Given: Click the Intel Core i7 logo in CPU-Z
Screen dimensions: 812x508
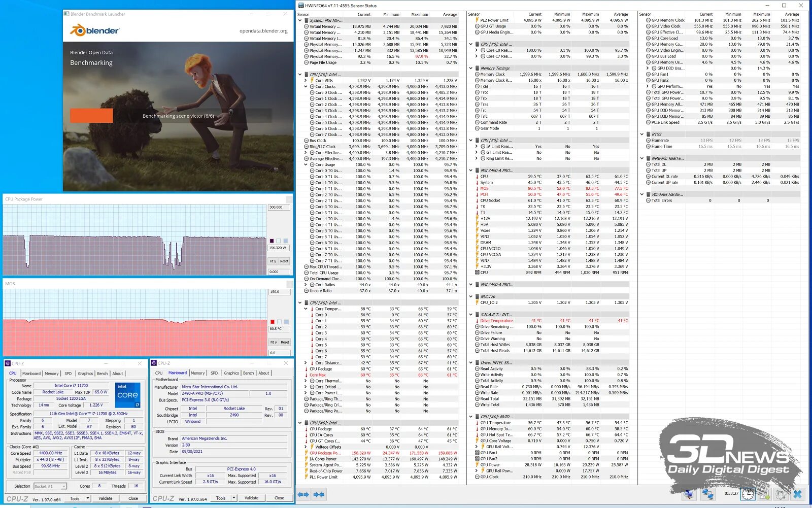Looking at the screenshot, I should (127, 395).
